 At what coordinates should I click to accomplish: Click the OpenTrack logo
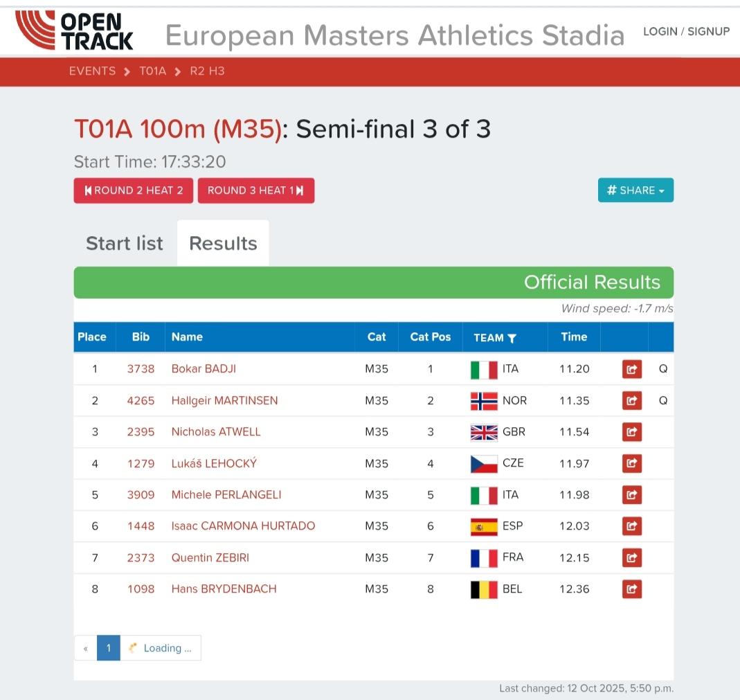pos(74,30)
